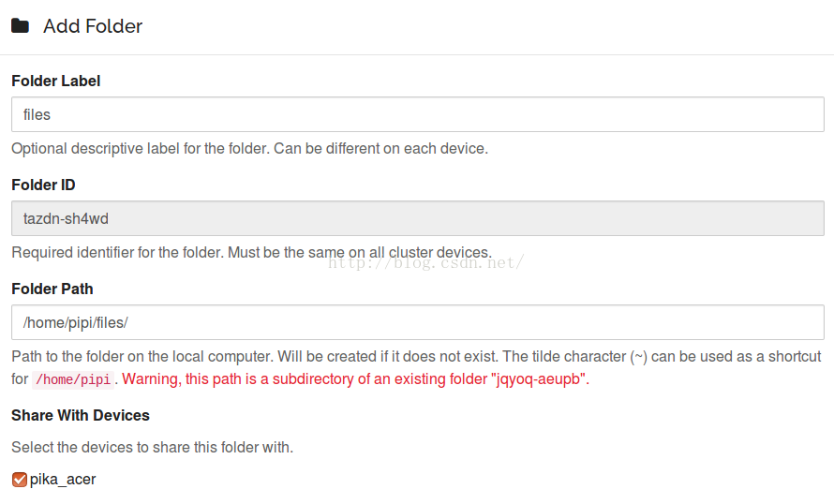
Task: Click the folder icon beside Add Folder
Action: 21,25
